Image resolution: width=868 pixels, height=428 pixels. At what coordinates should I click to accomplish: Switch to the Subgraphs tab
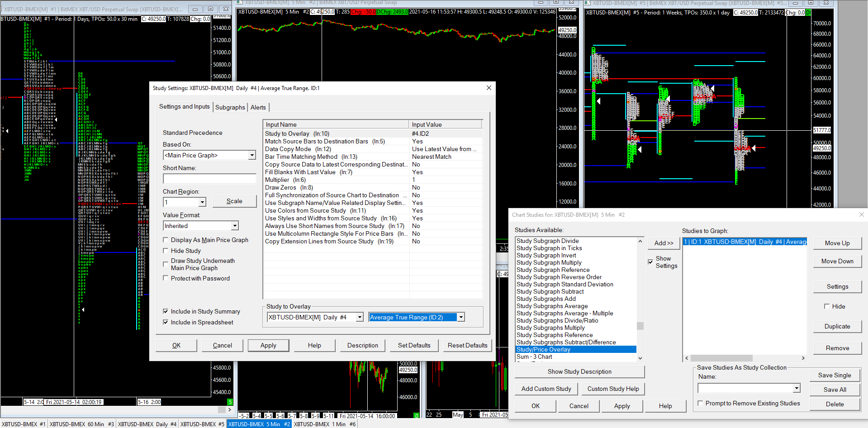point(230,107)
